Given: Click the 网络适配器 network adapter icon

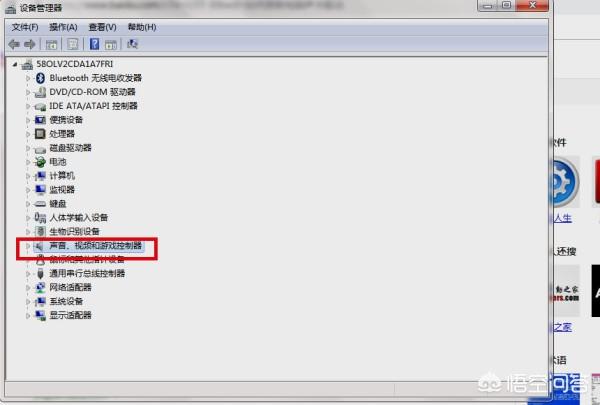Looking at the screenshot, I should (40, 287).
